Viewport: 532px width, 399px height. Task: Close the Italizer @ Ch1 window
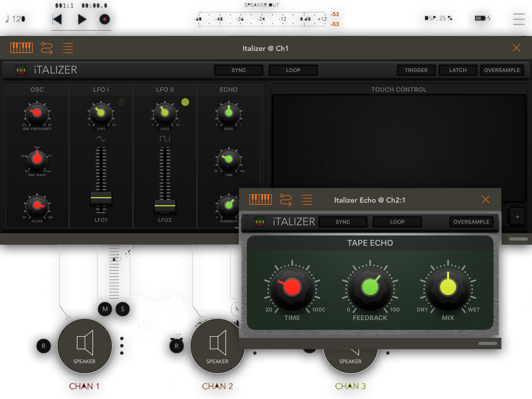tap(516, 48)
